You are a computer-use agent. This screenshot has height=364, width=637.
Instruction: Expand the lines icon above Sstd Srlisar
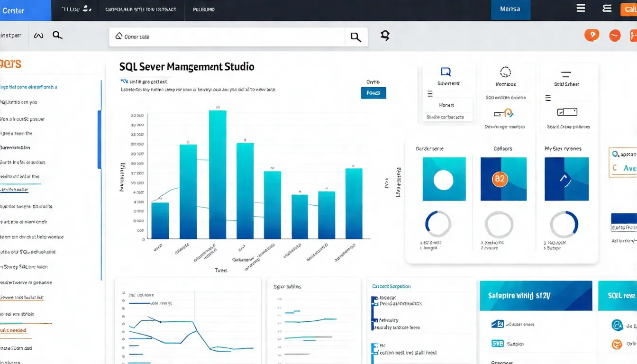(566, 74)
